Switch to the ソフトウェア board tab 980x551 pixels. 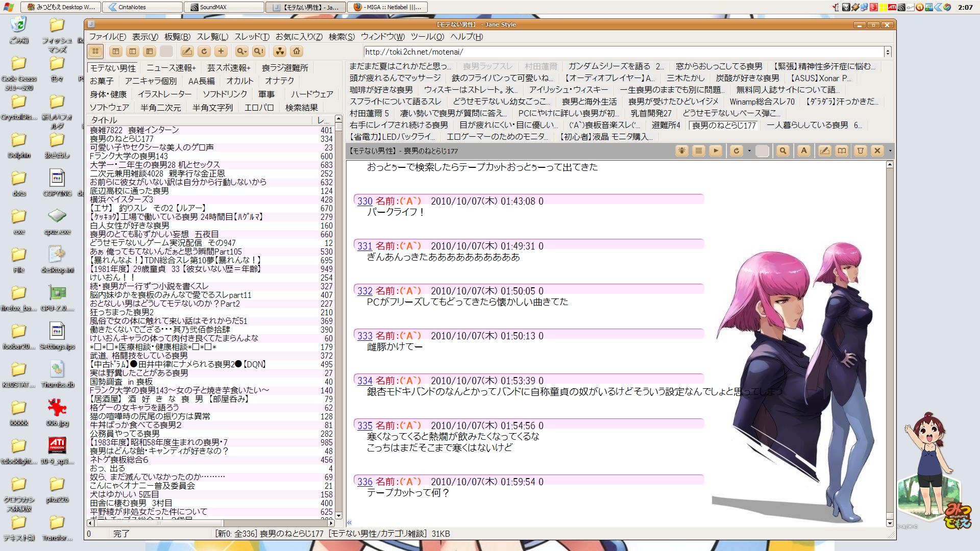click(x=109, y=108)
